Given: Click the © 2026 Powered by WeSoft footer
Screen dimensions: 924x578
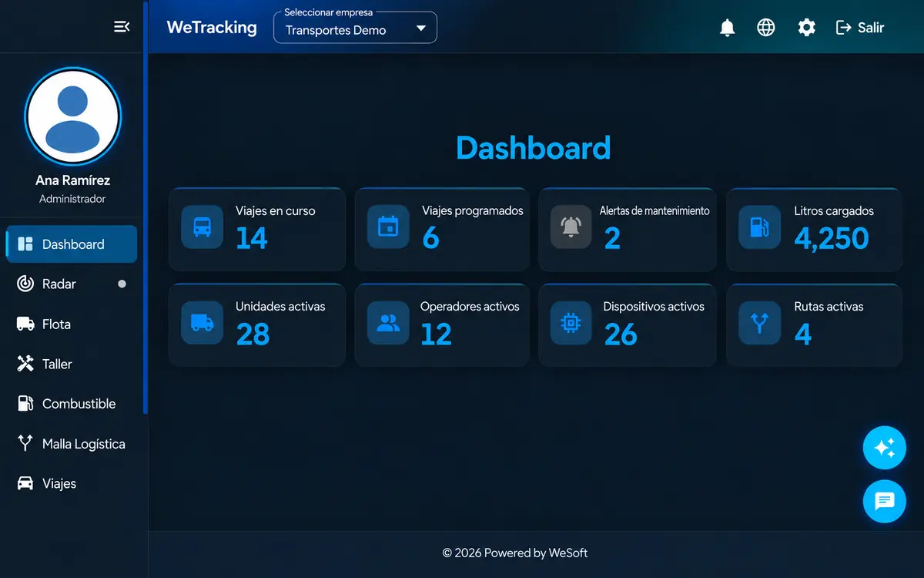Looking at the screenshot, I should pos(514,553).
